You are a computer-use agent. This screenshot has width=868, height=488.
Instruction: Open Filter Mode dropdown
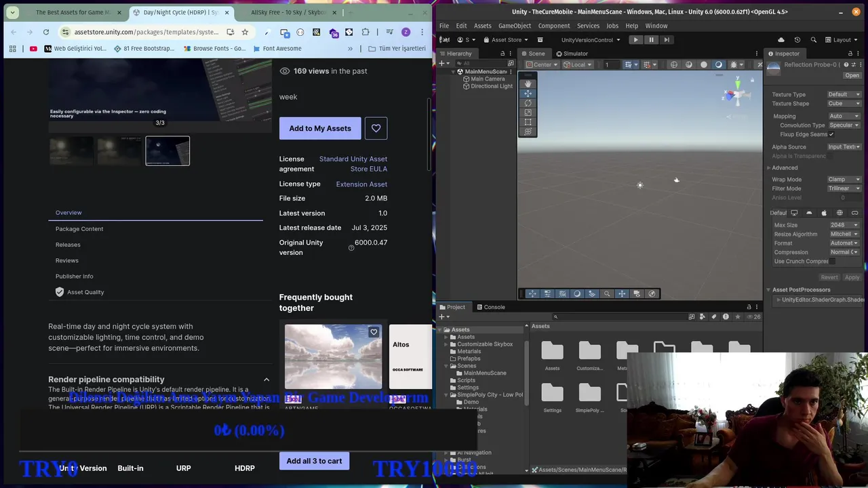coord(844,188)
